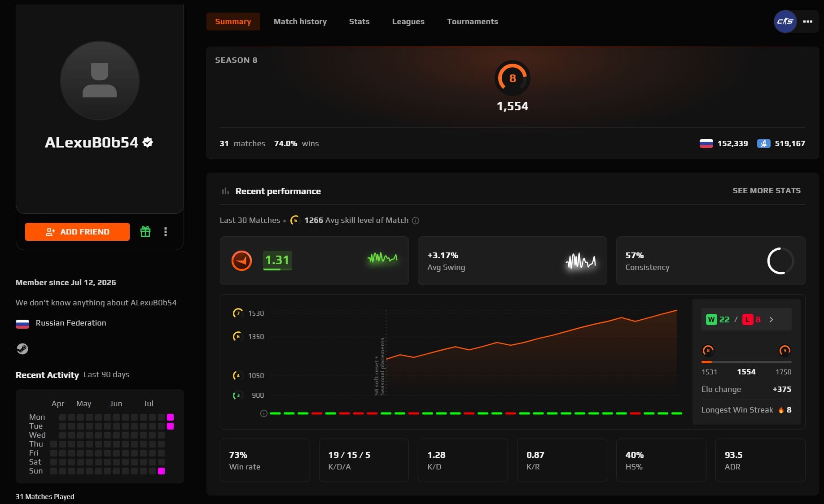The height and width of the screenshot is (504, 824).
Task: Click the ALexuB0b54 username
Action: [92, 142]
